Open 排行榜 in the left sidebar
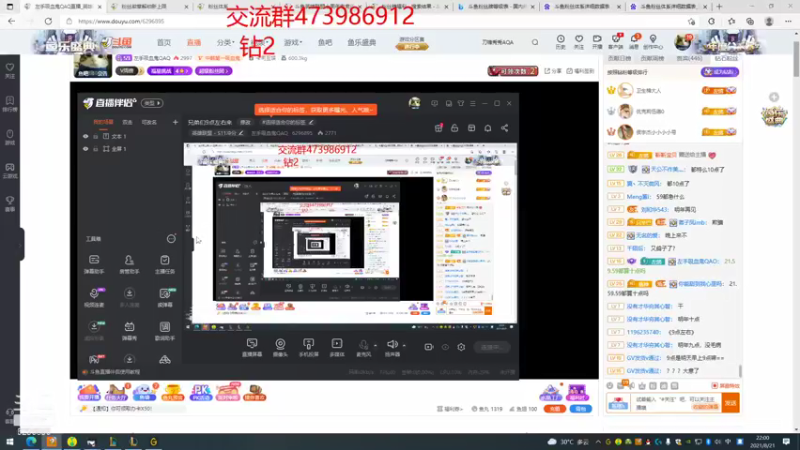The width and height of the screenshot is (800, 450). point(10,104)
